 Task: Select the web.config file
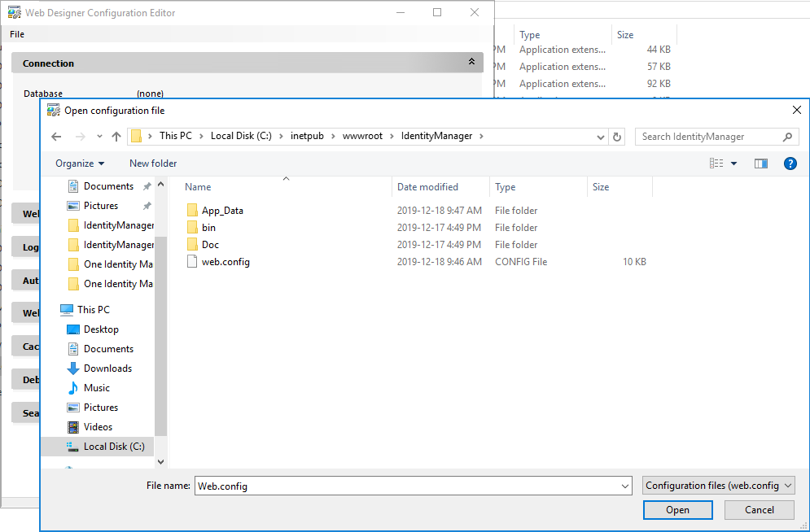tap(225, 262)
